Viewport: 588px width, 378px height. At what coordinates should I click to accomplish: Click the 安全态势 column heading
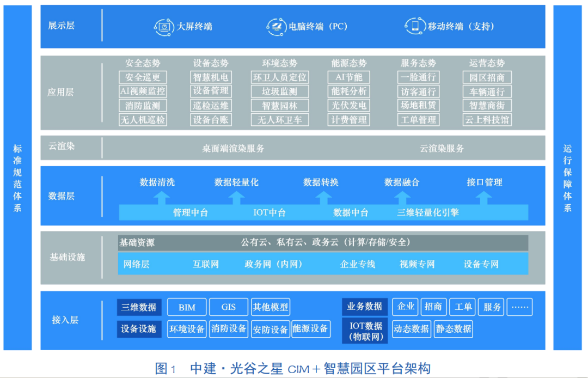click(143, 63)
